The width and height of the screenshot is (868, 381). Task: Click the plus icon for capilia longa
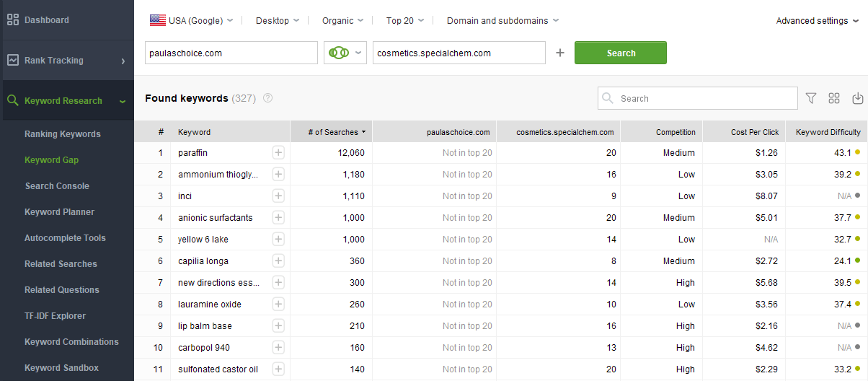coord(278,260)
